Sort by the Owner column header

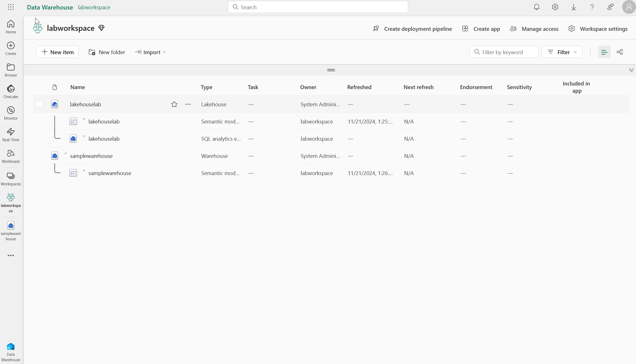[308, 87]
